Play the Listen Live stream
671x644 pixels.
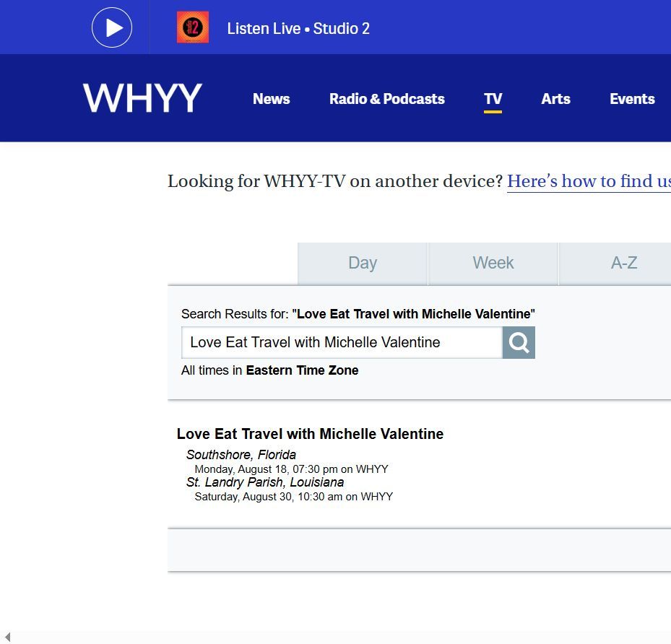click(112, 27)
